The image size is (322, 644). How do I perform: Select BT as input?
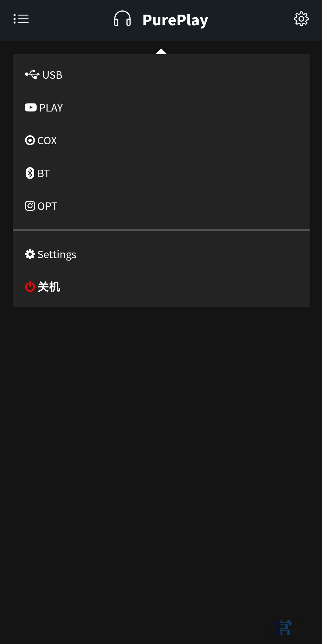[44, 173]
